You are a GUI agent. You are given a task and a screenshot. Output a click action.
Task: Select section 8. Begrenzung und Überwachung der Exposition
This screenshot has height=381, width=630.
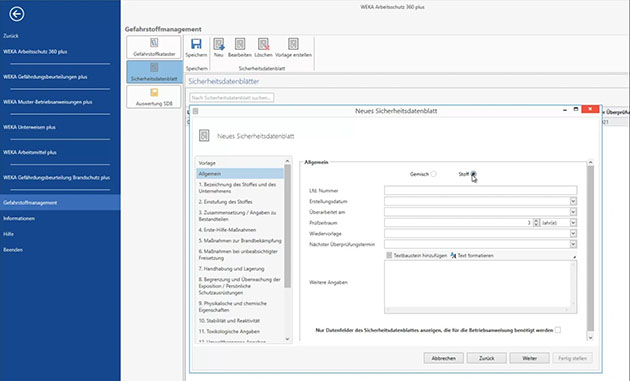(240, 286)
